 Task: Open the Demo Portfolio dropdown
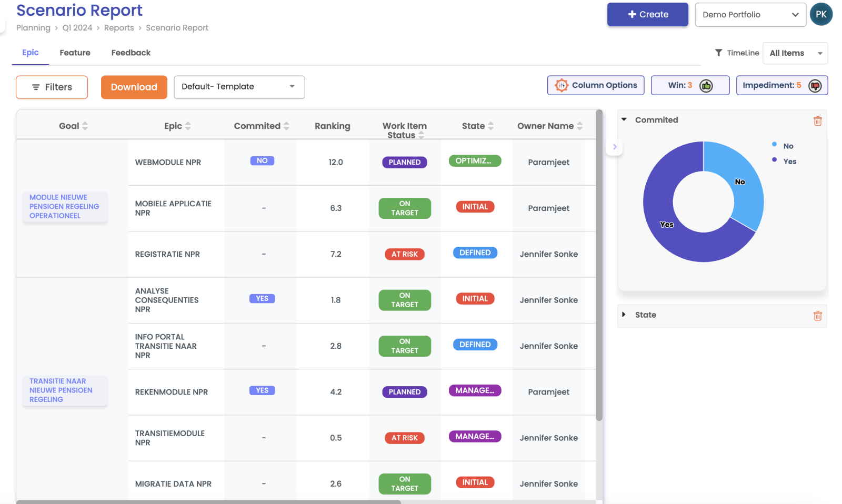[750, 14]
